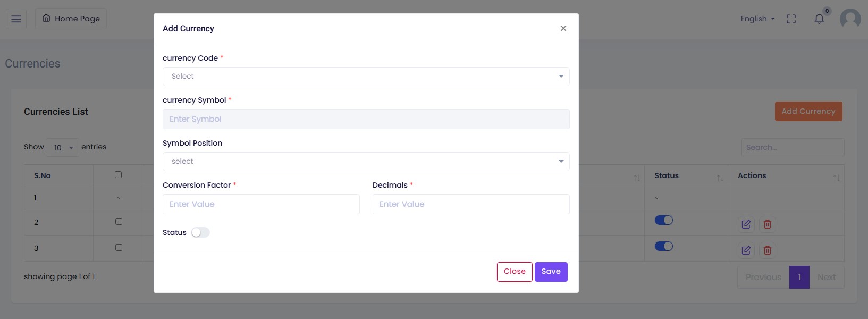868x319 pixels.
Task: Enable the Status toggle in dialog
Action: click(200, 232)
